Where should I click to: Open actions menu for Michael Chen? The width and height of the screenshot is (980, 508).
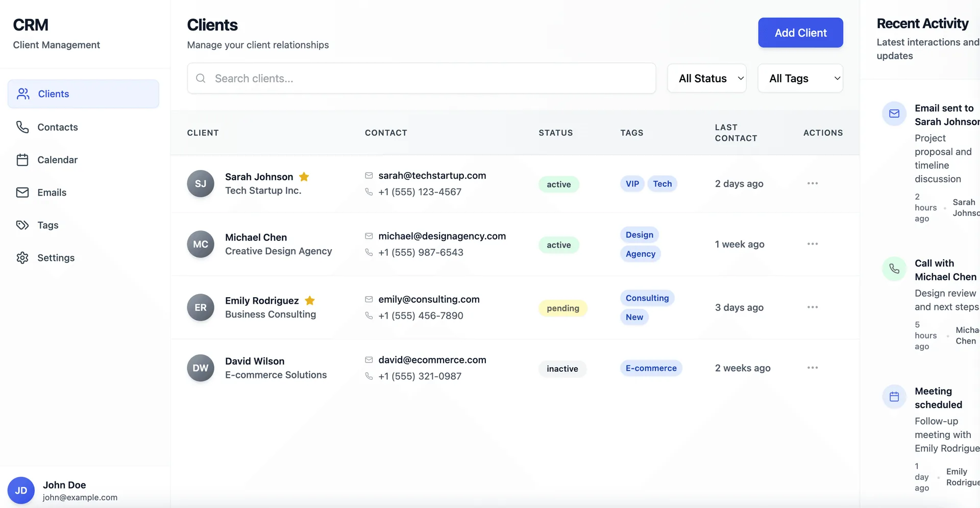coord(813,244)
